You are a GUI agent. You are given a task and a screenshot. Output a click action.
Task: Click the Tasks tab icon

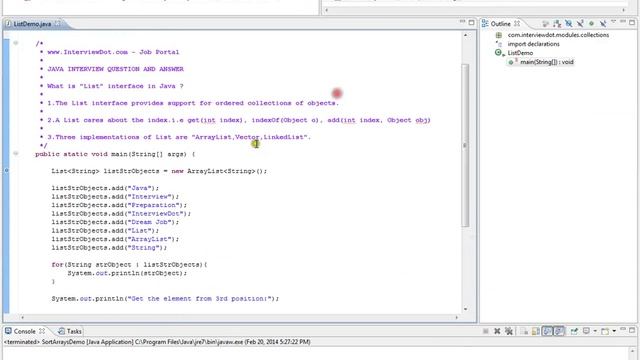(x=61, y=331)
